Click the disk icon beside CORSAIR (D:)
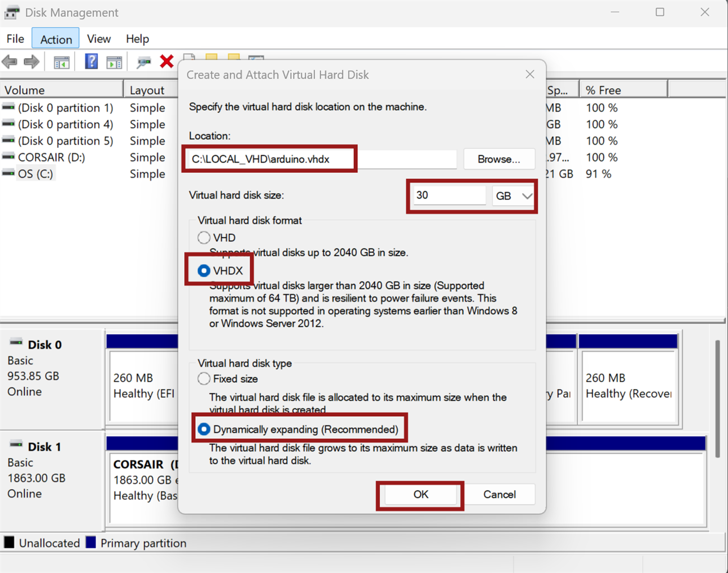 tap(8, 157)
